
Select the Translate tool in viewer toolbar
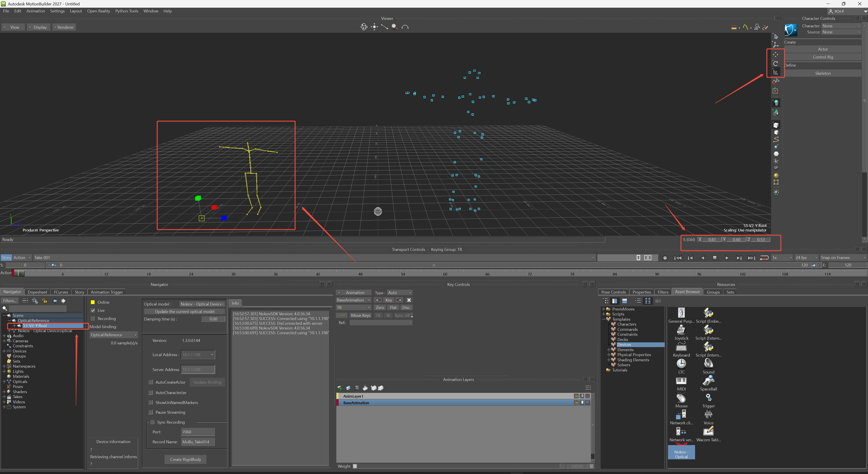point(775,55)
